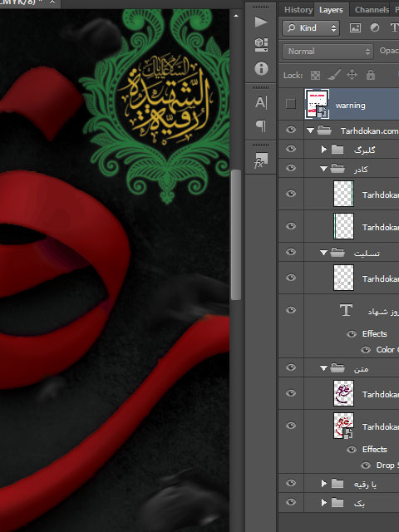Image resolution: width=399 pixels, height=532 pixels.
Task: Lock image pixels brush icon
Action: click(x=334, y=75)
